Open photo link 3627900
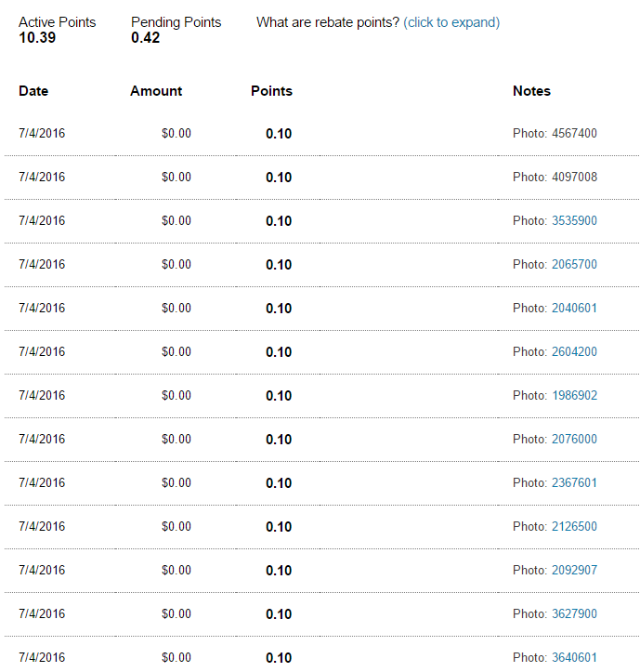The height and width of the screenshot is (672, 640). (574, 614)
